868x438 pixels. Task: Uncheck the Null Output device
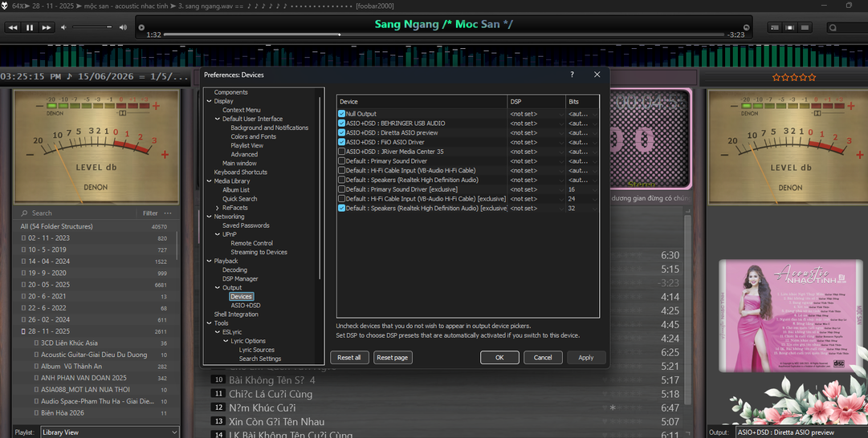pyautogui.click(x=341, y=113)
